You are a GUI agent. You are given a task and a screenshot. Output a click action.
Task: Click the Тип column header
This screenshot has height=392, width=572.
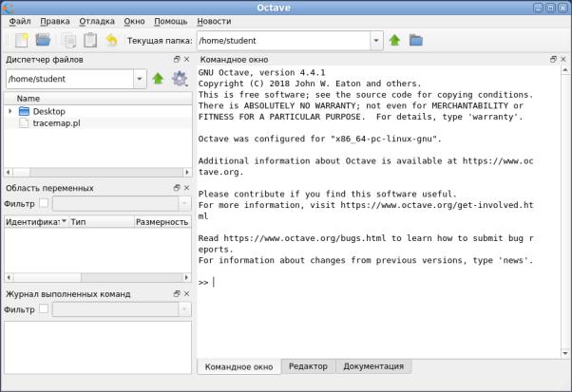point(102,222)
